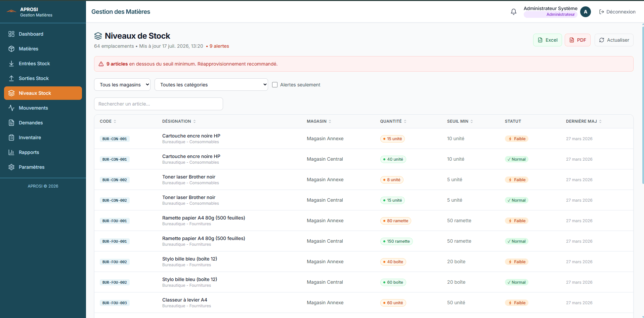Viewport: 644px width, 318px height.
Task: Open Sorties Stock page
Action: point(43,78)
